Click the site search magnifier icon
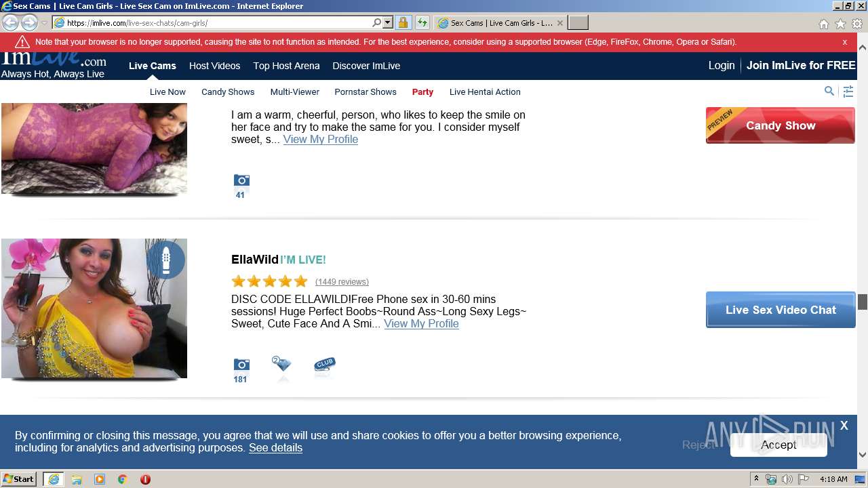Viewport: 868px width, 488px height. (x=829, y=91)
